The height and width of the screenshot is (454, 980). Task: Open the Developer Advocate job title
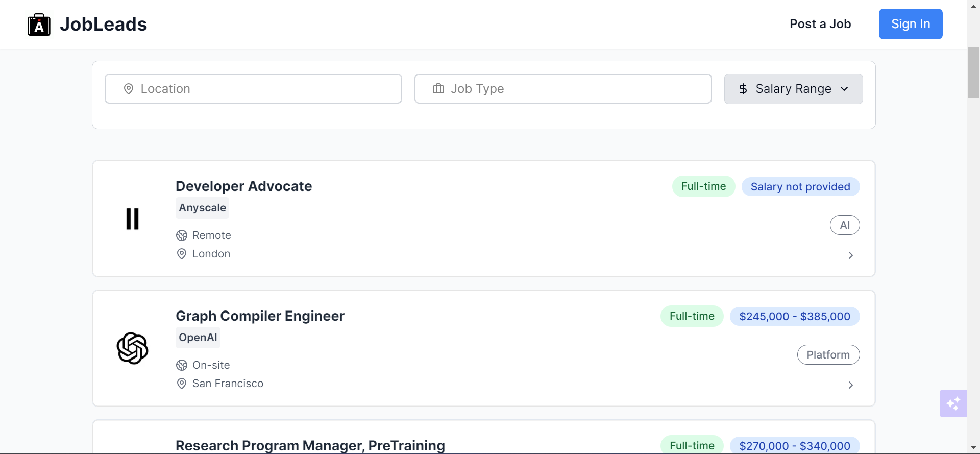click(243, 186)
